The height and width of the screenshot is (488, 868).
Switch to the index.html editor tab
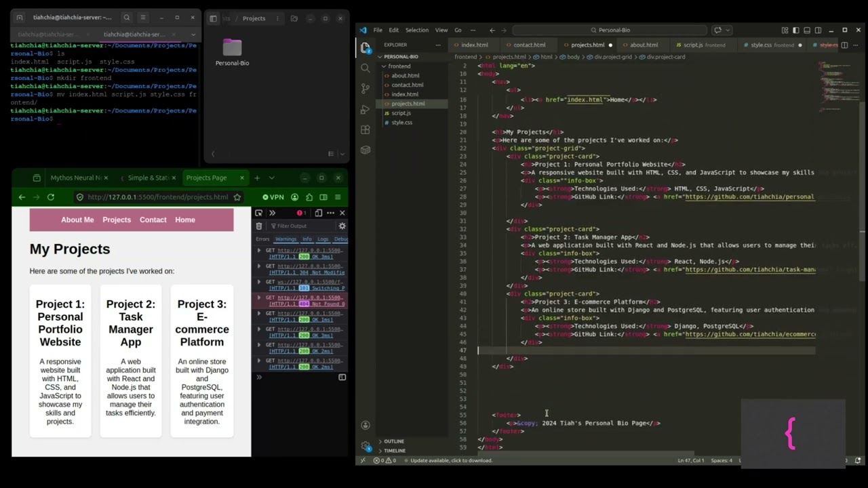(474, 45)
